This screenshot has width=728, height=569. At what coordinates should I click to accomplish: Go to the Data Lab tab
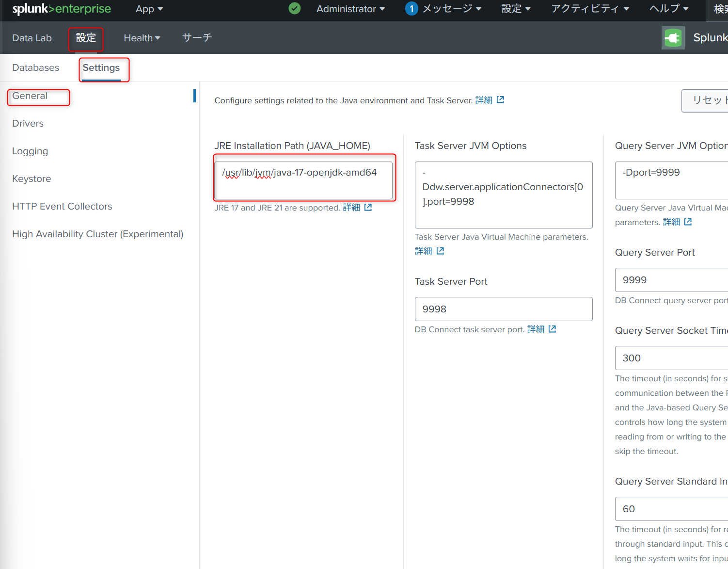coord(32,38)
